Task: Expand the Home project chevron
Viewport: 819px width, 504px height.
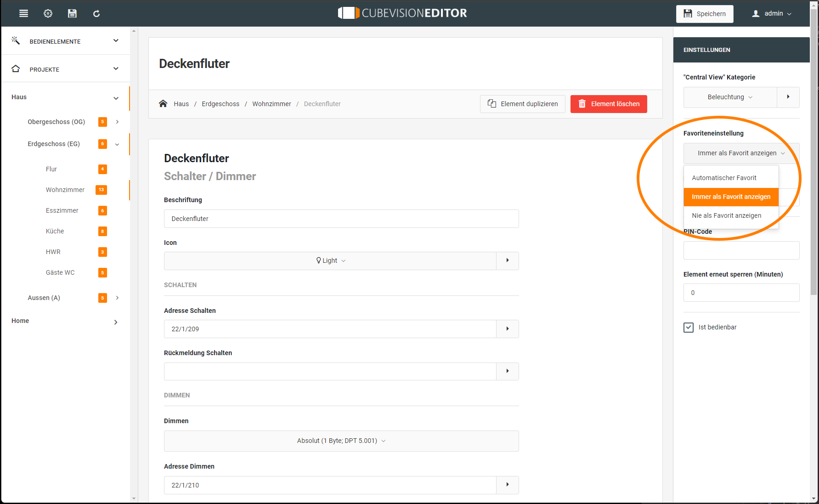Action: pos(116,322)
